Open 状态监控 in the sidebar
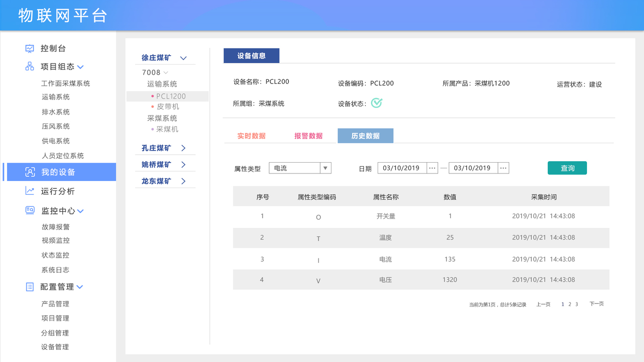The image size is (644, 362). tap(56, 255)
